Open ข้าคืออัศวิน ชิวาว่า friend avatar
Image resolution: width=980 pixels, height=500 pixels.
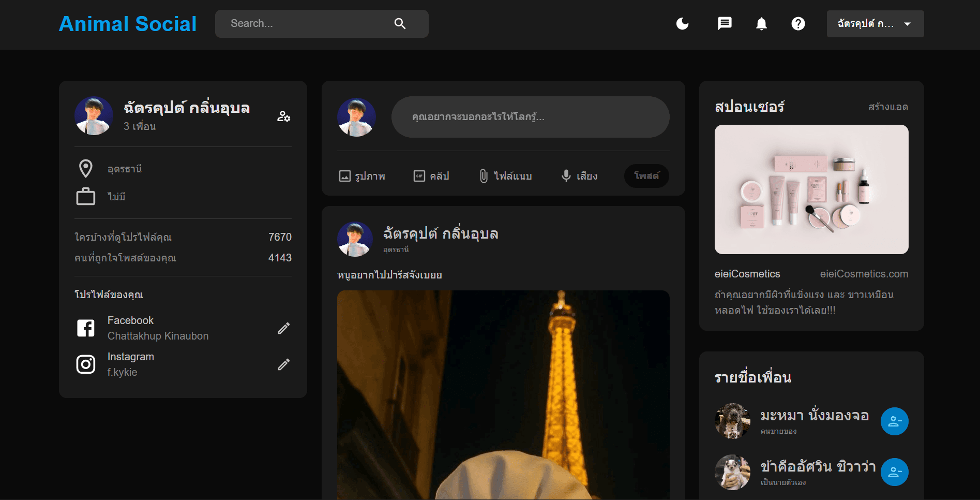tap(733, 472)
